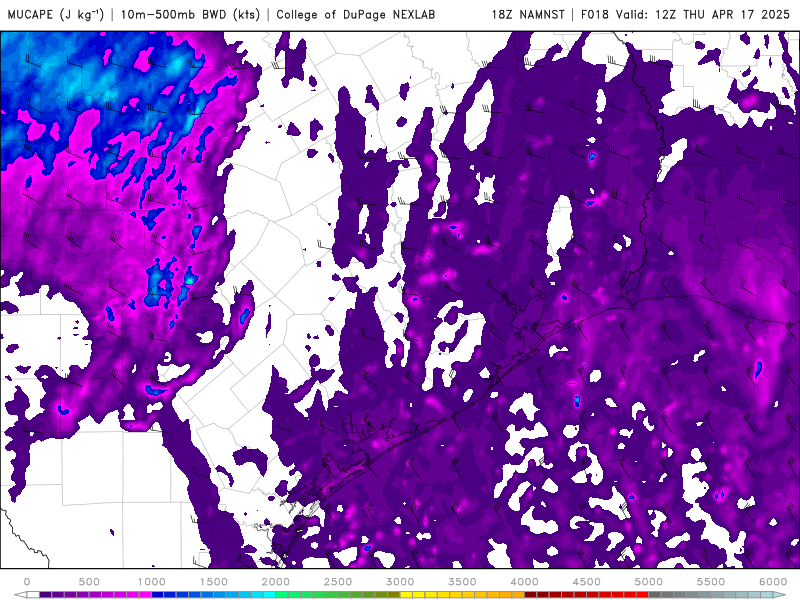800x600 pixels.
Task: Click the 18Z NAMNST model run label
Action: (528, 14)
